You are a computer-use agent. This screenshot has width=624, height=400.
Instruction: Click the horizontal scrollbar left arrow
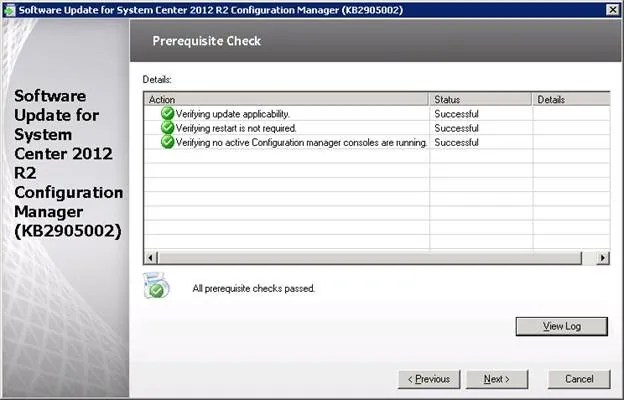pos(150,258)
